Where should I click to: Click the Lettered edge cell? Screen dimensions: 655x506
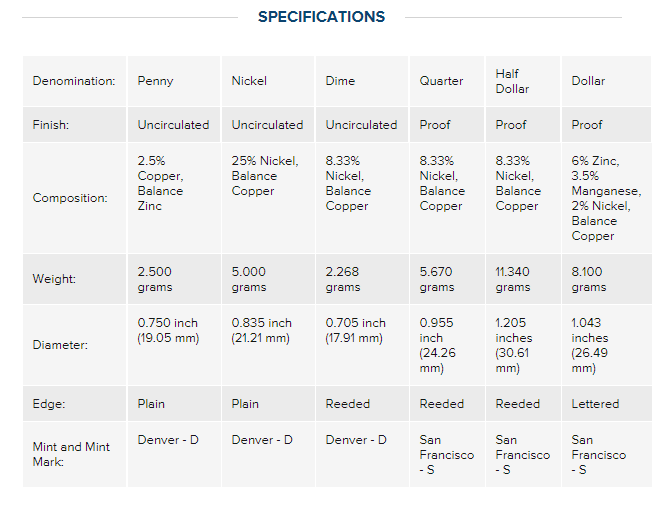[607, 404]
